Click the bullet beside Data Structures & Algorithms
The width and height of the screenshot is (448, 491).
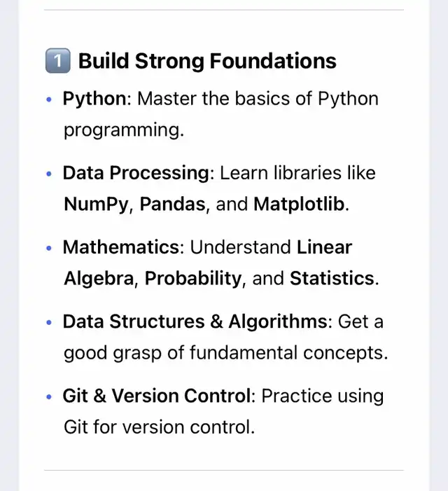click(x=49, y=323)
